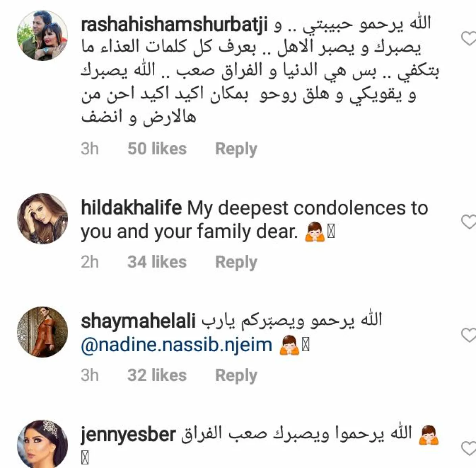Open jennyesber's profile photo
Viewport: 476px width, 468px height.
(x=42, y=444)
